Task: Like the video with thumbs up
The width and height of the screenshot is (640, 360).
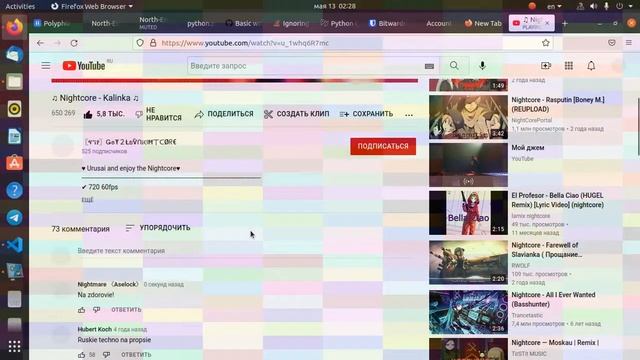Action: click(104, 114)
